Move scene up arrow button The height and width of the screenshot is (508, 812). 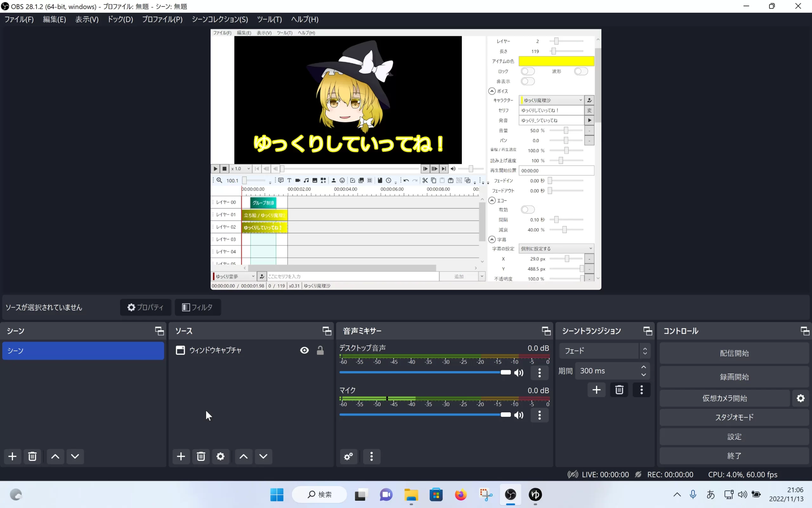(56, 456)
